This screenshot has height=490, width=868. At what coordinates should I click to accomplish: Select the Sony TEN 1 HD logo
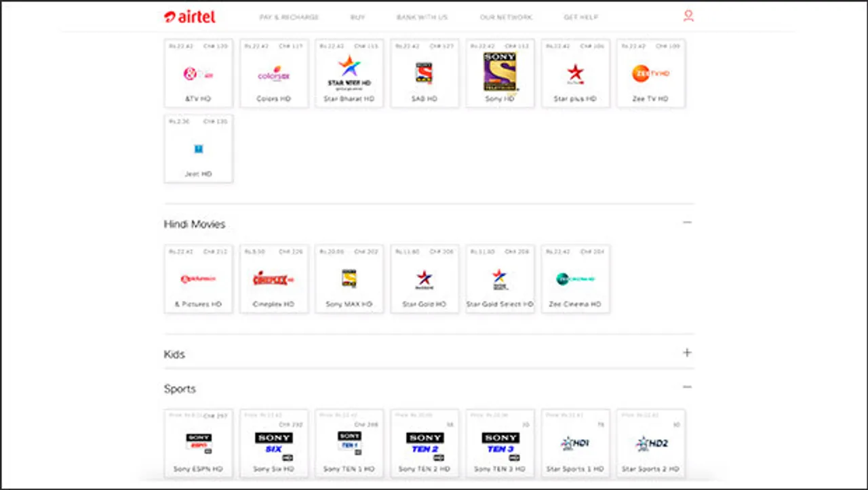350,443
